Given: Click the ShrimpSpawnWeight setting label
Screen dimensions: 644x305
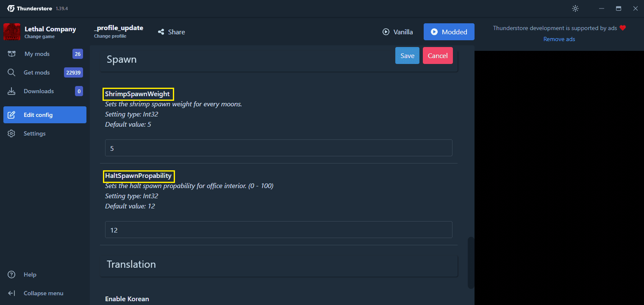Looking at the screenshot, I should click(137, 94).
